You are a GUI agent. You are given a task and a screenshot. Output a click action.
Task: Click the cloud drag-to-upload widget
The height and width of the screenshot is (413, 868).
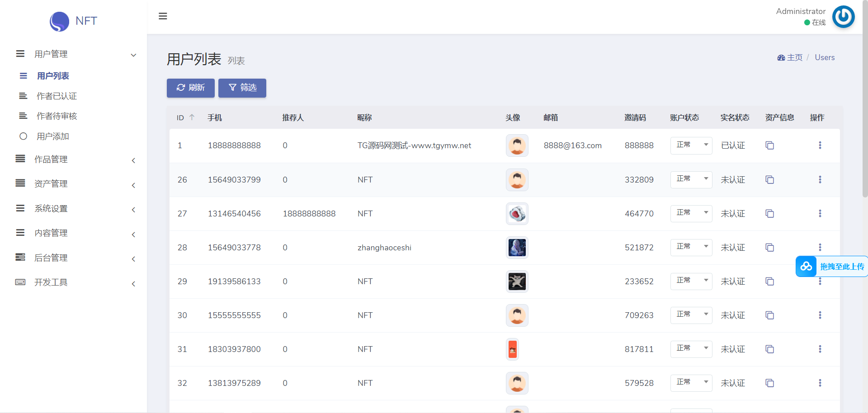(832, 267)
